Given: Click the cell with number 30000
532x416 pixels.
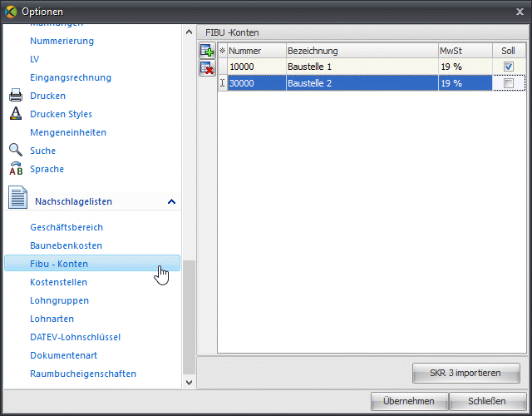Looking at the screenshot, I should pyautogui.click(x=257, y=83).
